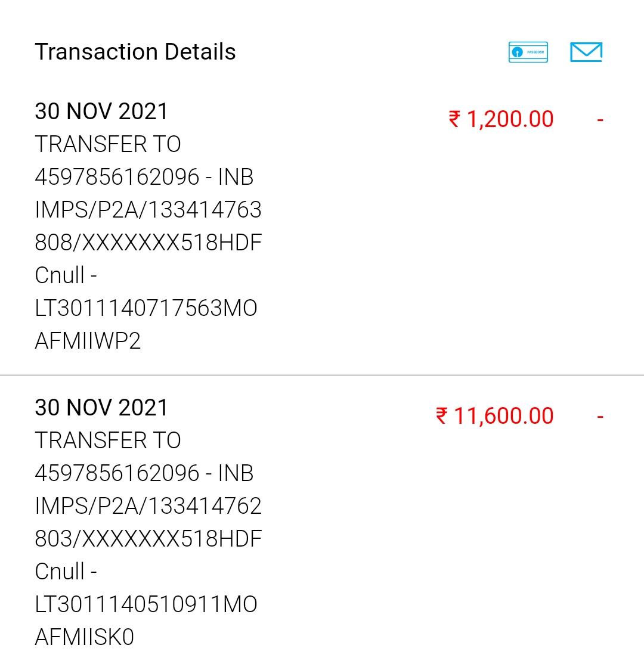Open the passbook icon
The height and width of the screenshot is (664, 644).
point(528,52)
